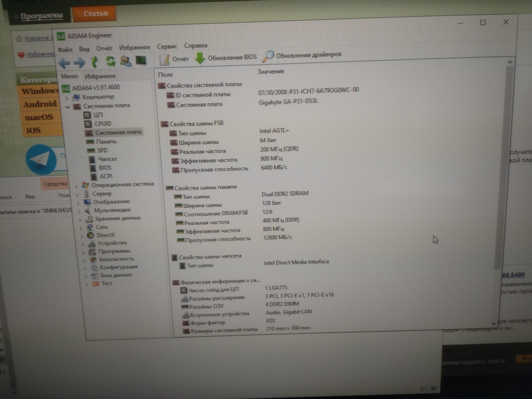Viewport: 532px width, 399px height.
Task: Expand the DirectX tree node
Action: point(82,236)
